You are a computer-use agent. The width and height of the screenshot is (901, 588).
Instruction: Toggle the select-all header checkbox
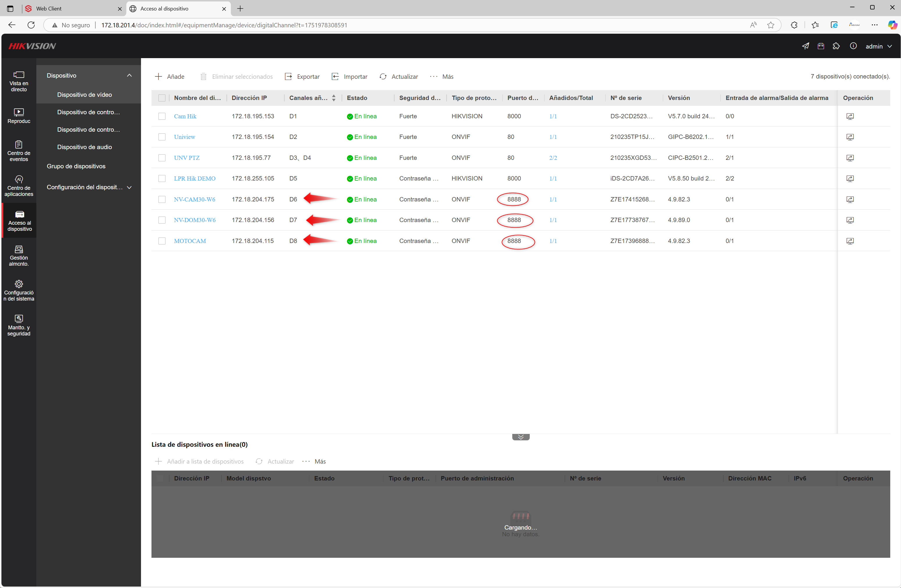(162, 98)
